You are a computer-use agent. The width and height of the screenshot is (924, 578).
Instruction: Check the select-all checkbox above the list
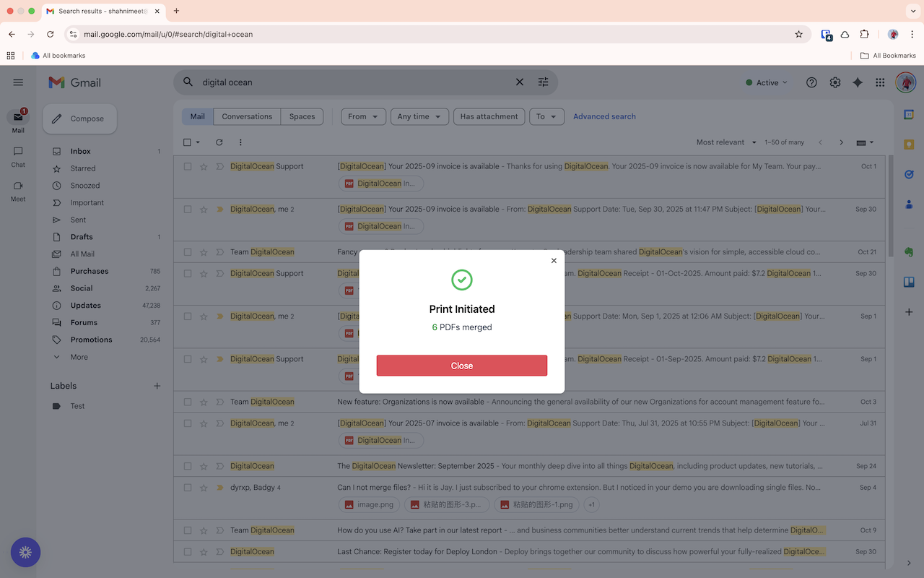pos(187,142)
